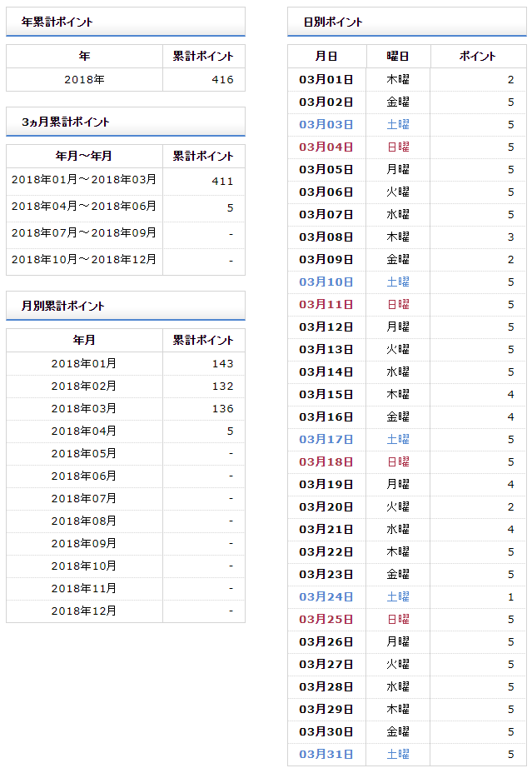Screen dimensions: 532x773
Task: Select the blue 03月31日 date cell
Action: point(326,755)
